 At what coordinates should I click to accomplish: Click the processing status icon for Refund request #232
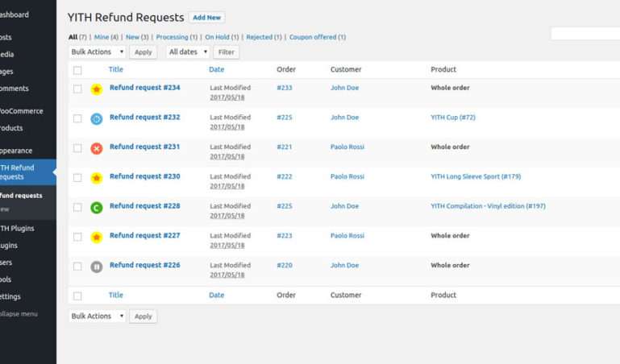97,119
